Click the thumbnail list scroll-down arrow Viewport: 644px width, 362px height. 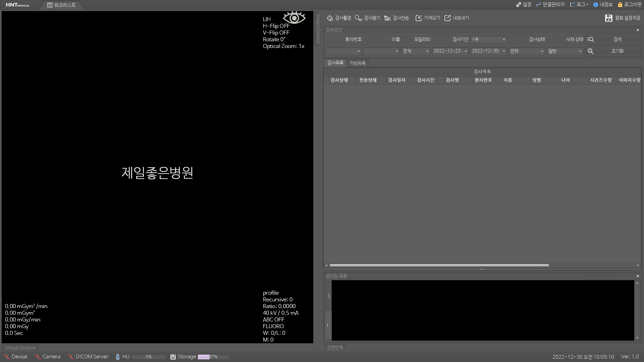(637, 338)
